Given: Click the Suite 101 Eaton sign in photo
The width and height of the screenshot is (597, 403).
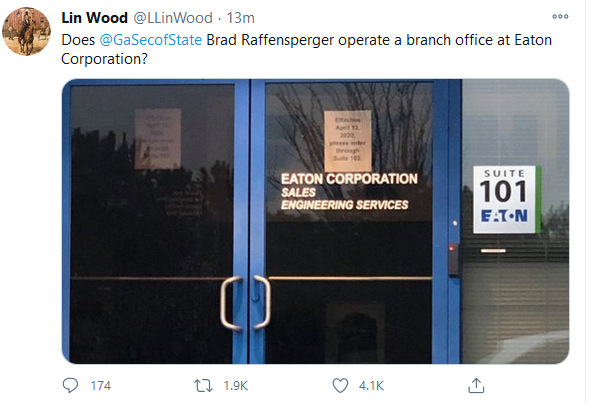Looking at the screenshot, I should (505, 199).
